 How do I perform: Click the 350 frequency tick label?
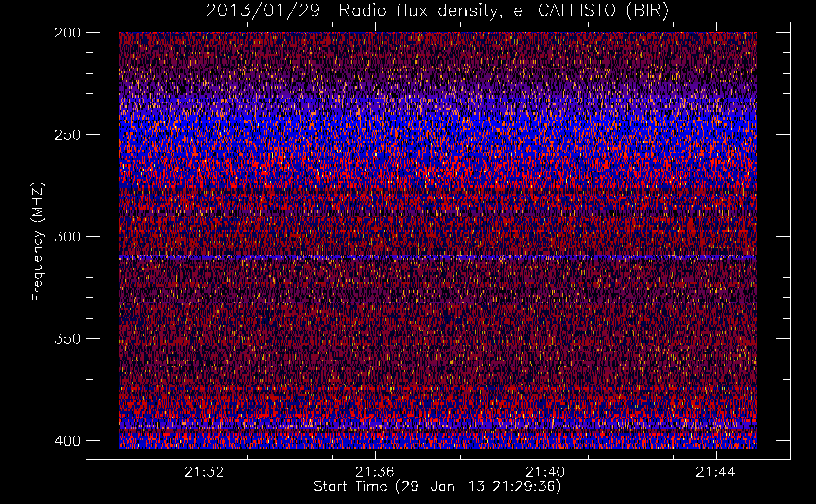(67, 339)
